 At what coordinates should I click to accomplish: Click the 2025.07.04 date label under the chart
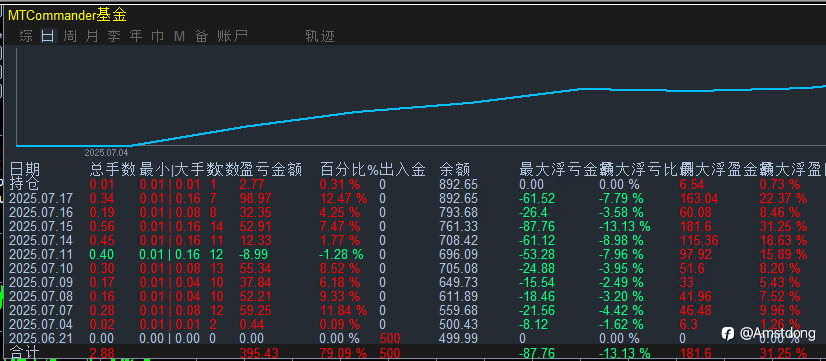coord(106,153)
